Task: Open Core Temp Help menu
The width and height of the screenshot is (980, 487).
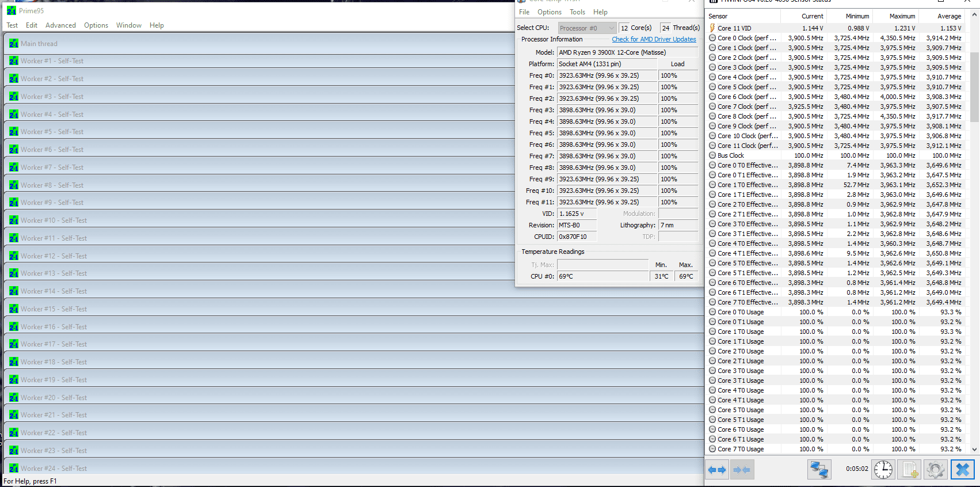Action: coord(600,12)
